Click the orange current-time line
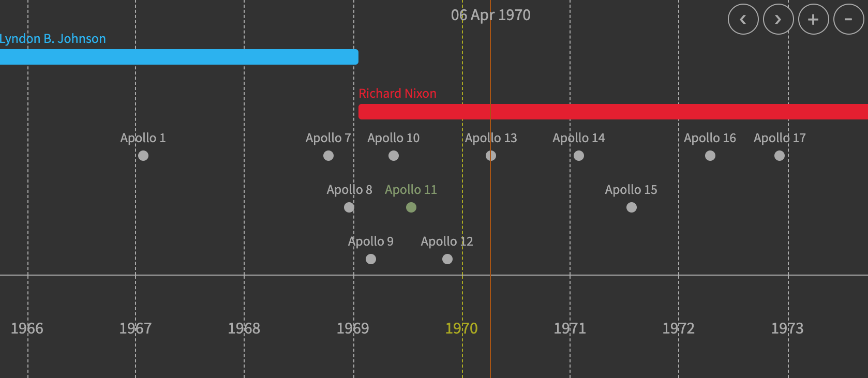This screenshot has height=378, width=868. point(490,233)
